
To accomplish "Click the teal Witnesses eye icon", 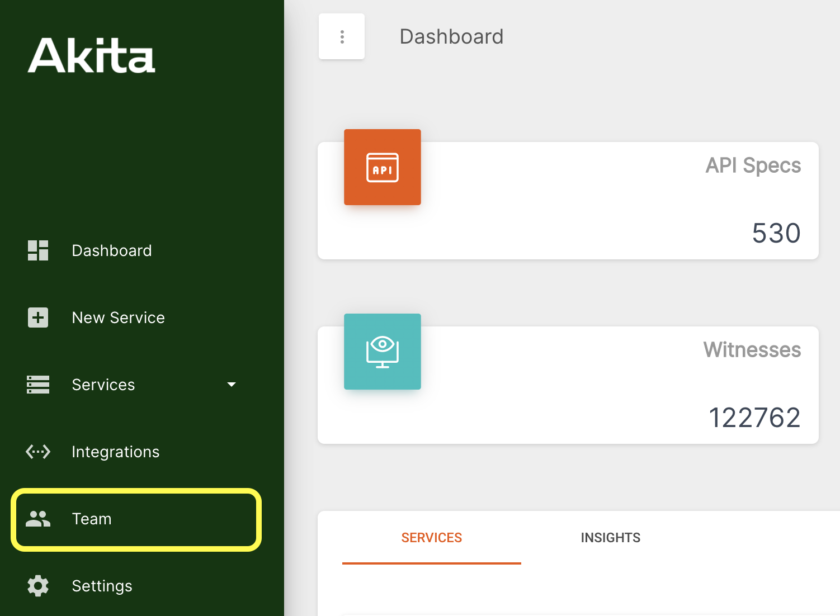I will [383, 352].
